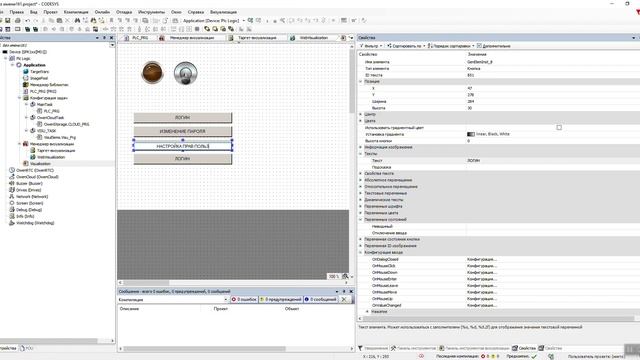Clear messages with the X button

[344, 300]
